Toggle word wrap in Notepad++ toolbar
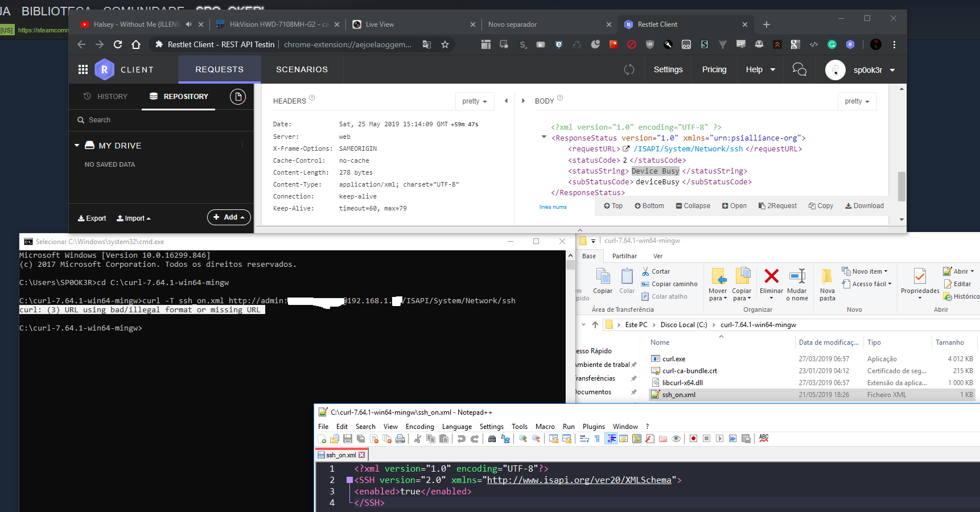Image resolution: width=980 pixels, height=512 pixels. pos(584,439)
